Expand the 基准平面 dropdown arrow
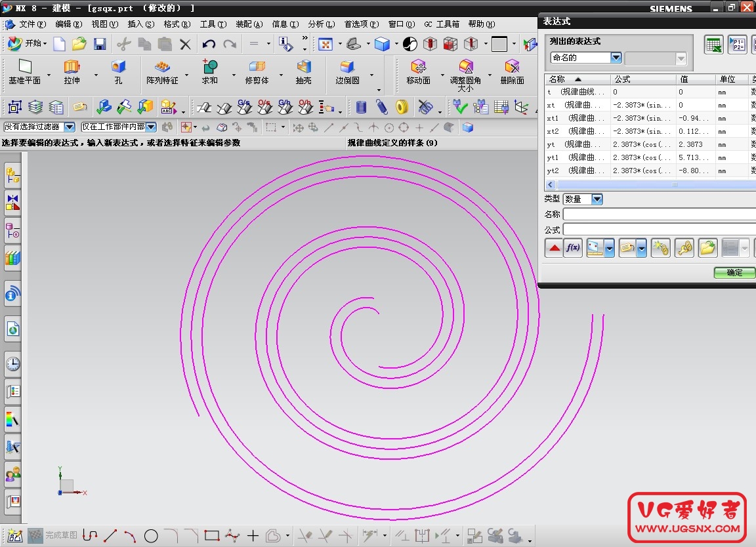Image resolution: width=756 pixels, height=547 pixels. (x=49, y=75)
